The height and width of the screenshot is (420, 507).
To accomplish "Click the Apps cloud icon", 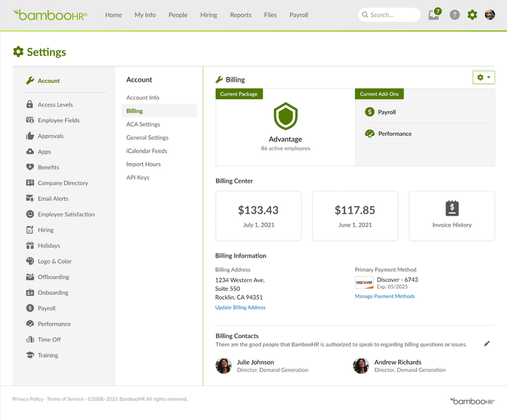I will point(30,151).
